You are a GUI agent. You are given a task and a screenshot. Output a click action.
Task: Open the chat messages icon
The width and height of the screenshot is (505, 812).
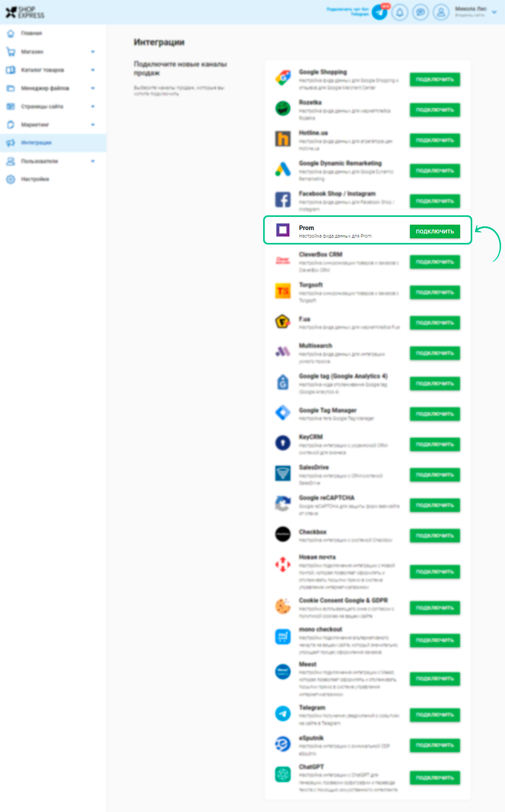pyautogui.click(x=421, y=12)
